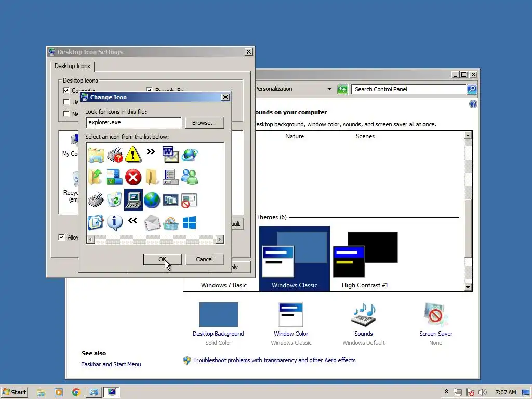Image resolution: width=532 pixels, height=399 pixels.
Task: Click the Browse... button
Action: click(x=204, y=123)
